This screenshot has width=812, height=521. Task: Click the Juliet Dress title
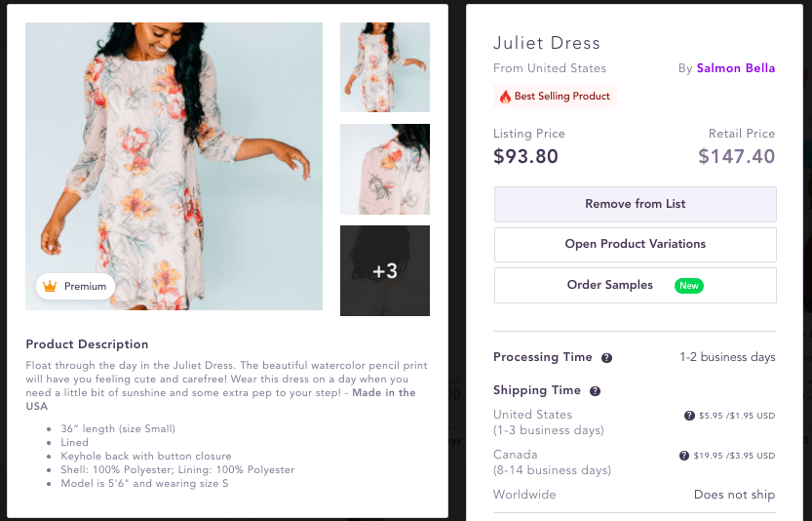pos(546,43)
